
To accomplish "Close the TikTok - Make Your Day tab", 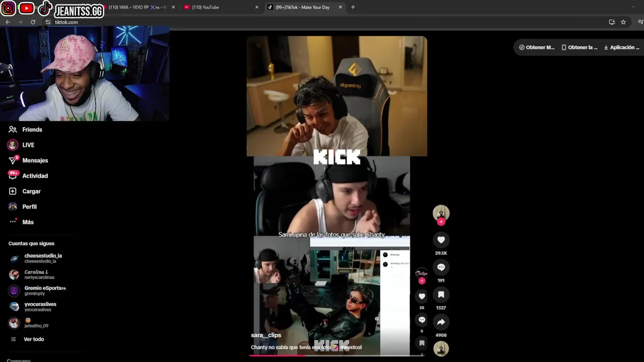I will point(341,7).
